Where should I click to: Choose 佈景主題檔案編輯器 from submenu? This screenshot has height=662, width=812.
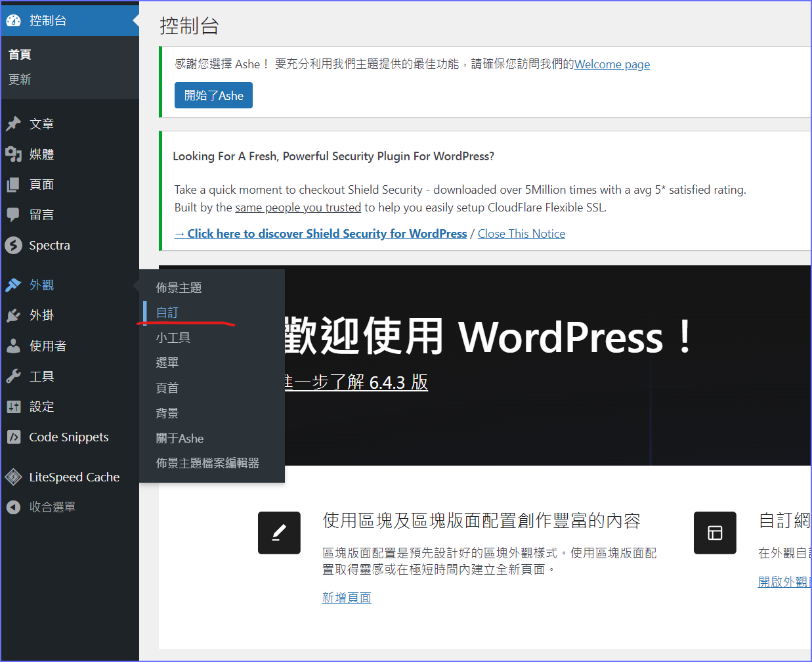coord(207,463)
